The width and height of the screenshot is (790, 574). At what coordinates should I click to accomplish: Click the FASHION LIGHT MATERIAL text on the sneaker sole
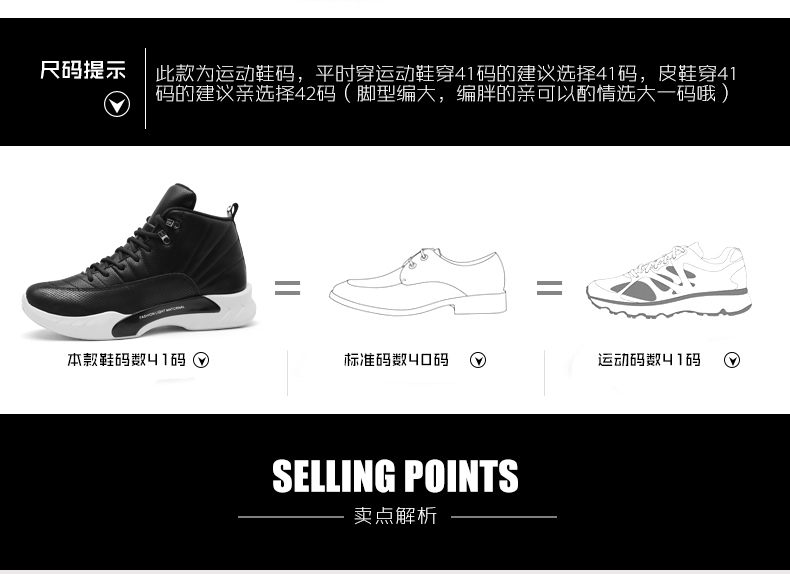pos(162,312)
